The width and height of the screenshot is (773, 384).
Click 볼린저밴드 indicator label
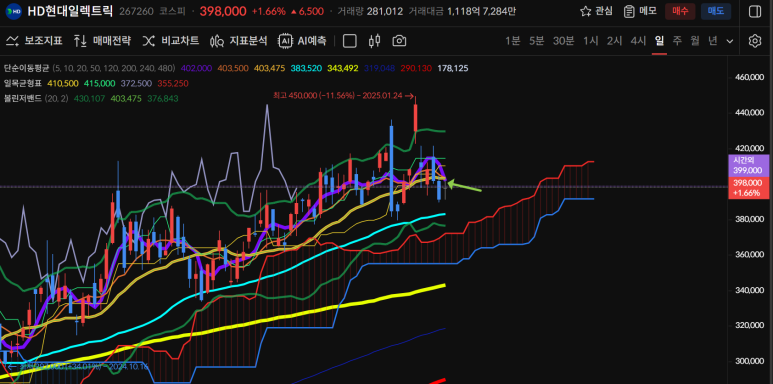[23, 99]
